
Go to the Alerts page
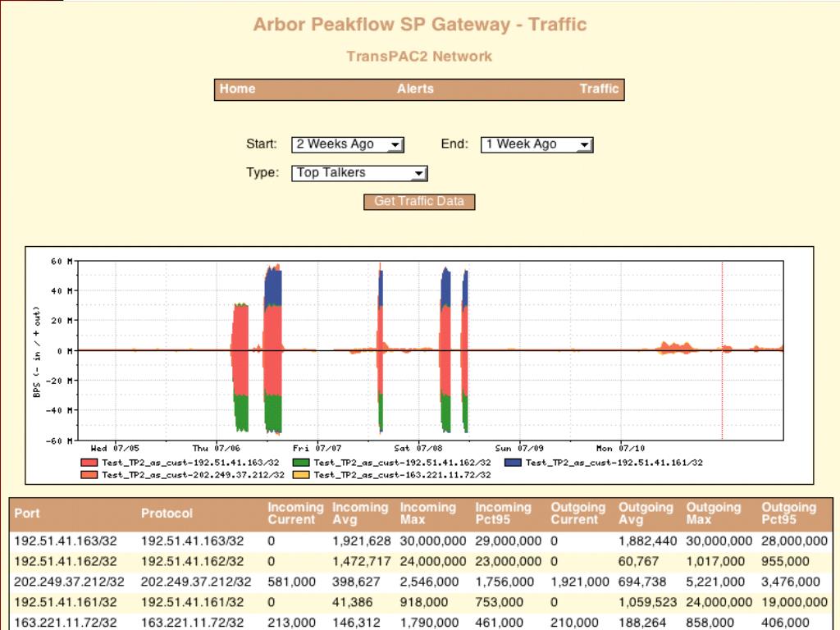click(x=415, y=89)
